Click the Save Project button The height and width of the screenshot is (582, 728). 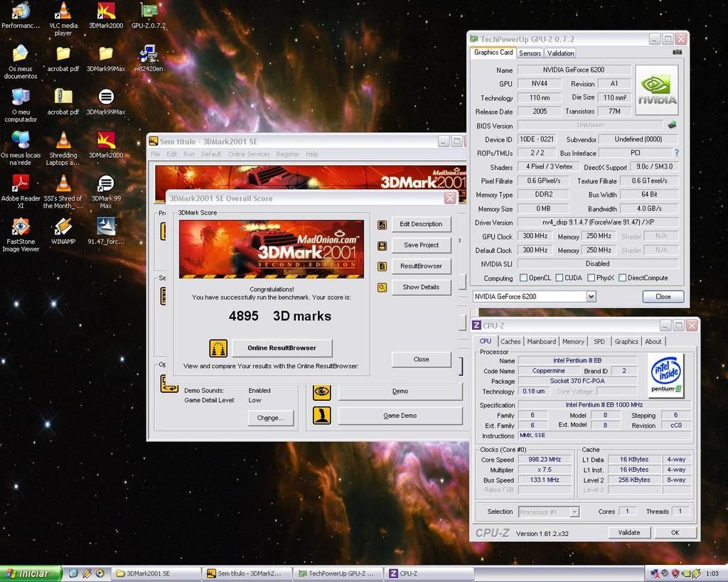coord(421,245)
